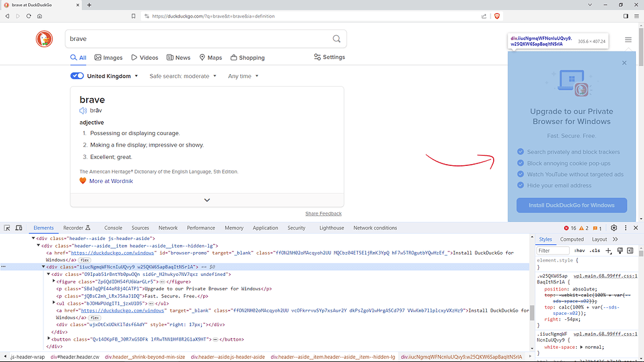Follow the More at Wordnik link
This screenshot has height=362, width=644.
click(x=110, y=180)
